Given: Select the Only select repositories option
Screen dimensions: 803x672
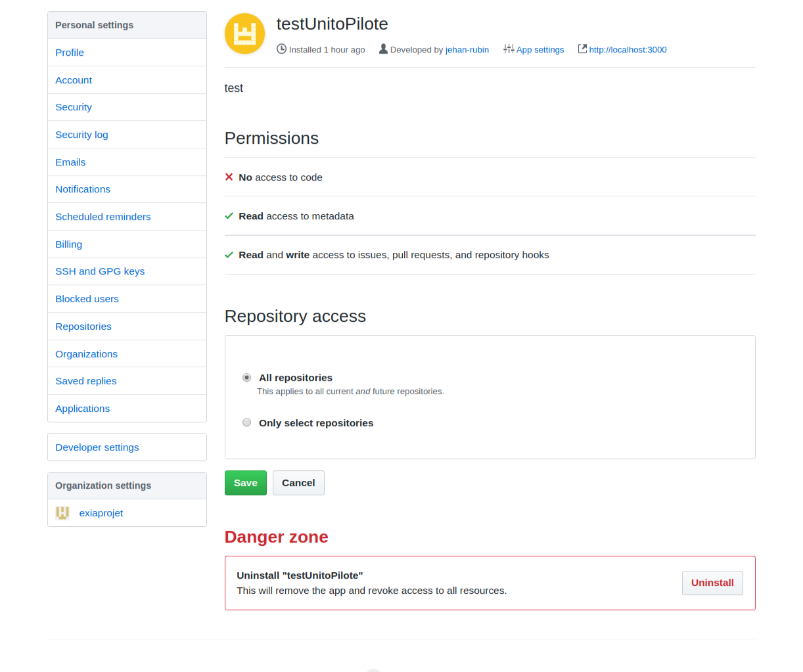Looking at the screenshot, I should coord(246,422).
